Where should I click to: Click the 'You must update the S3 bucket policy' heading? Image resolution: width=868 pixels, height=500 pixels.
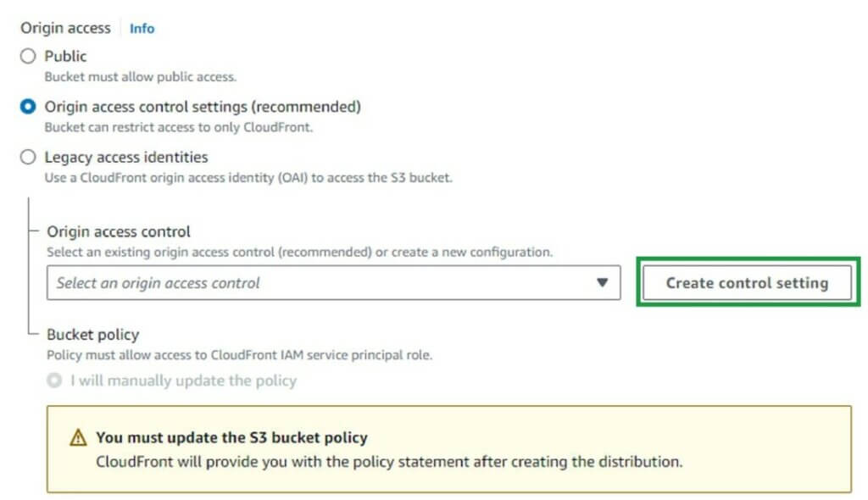tap(231, 438)
